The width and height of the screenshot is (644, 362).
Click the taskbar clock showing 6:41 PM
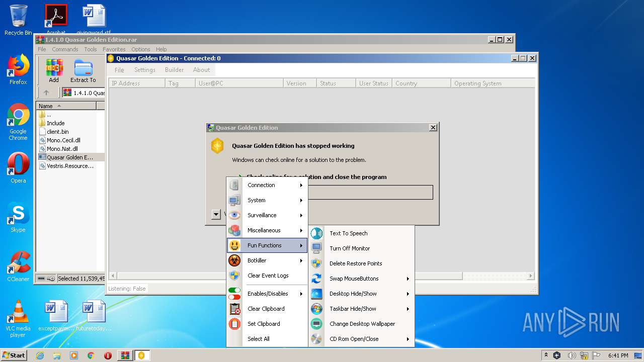(x=618, y=355)
